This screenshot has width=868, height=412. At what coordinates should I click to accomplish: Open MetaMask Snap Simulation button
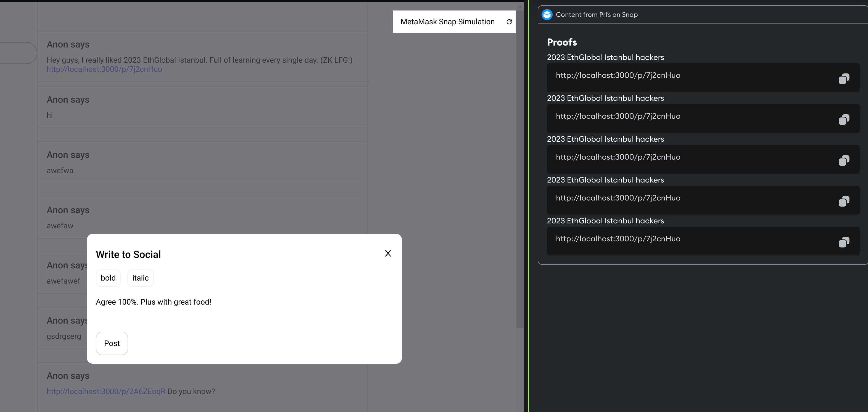(454, 22)
